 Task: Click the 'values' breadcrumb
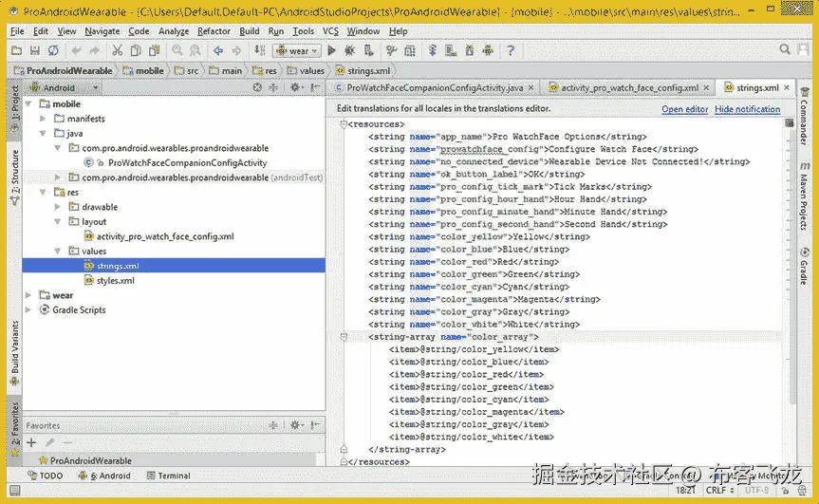307,70
